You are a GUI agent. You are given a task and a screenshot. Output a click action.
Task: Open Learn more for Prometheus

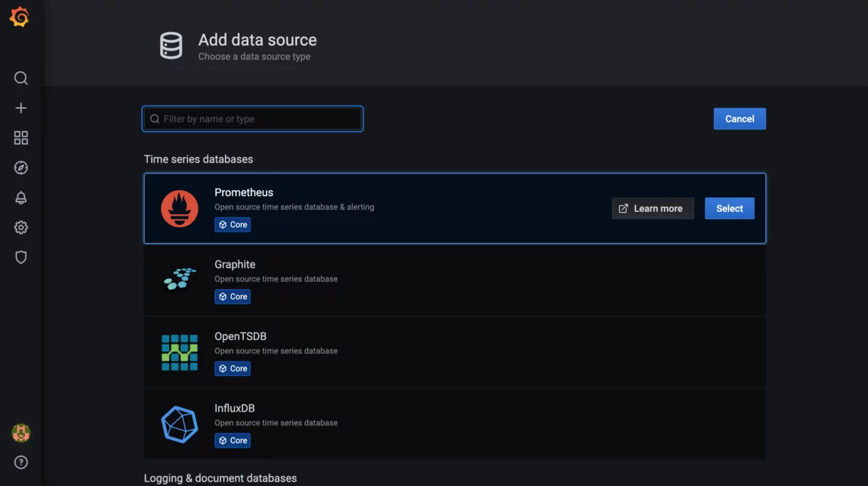point(652,208)
